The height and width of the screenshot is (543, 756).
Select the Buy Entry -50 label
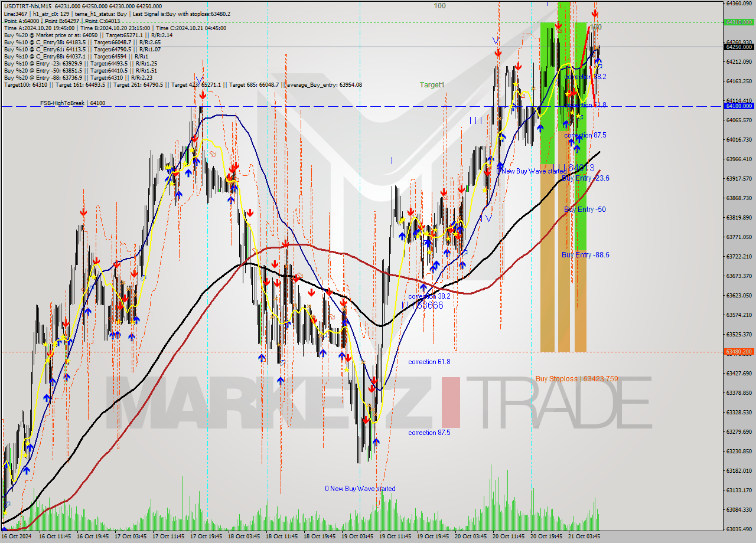[585, 210]
